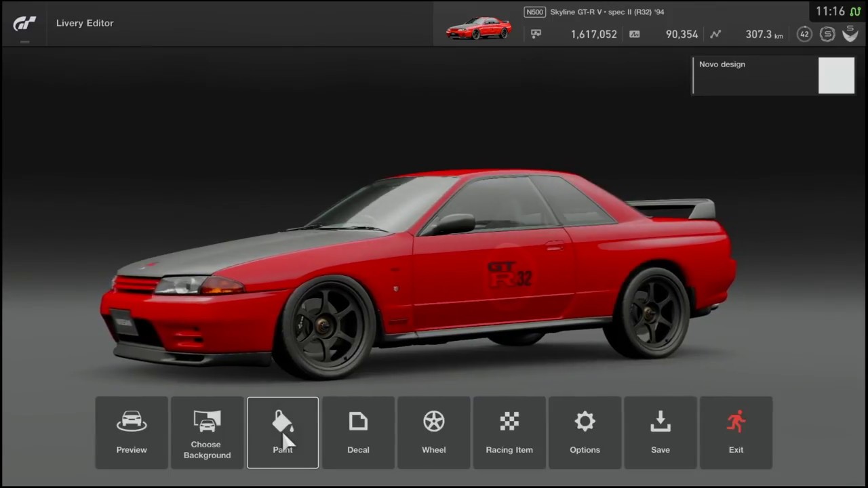Click the N500 class badge
Image resolution: width=868 pixels, height=488 pixels.
click(x=535, y=12)
